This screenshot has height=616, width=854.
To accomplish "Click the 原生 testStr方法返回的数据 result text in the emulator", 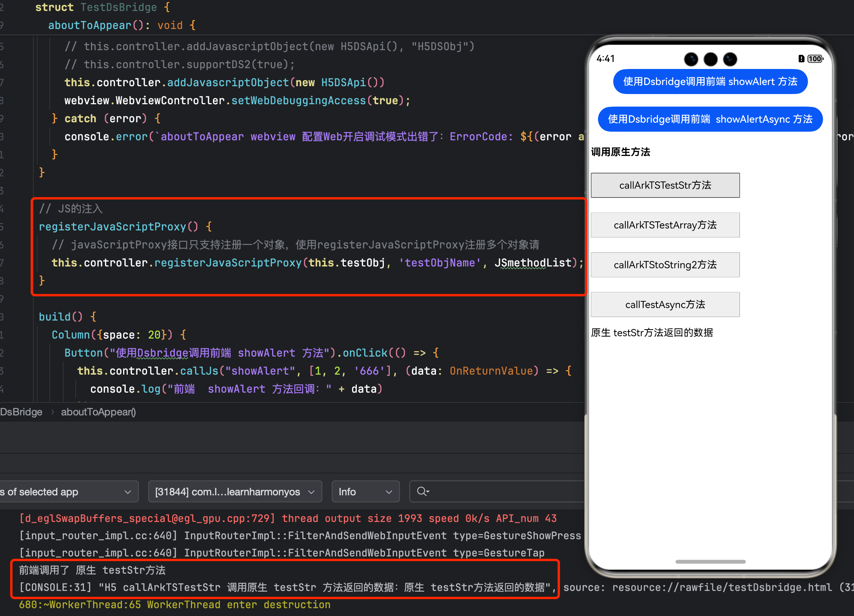I will [x=652, y=333].
